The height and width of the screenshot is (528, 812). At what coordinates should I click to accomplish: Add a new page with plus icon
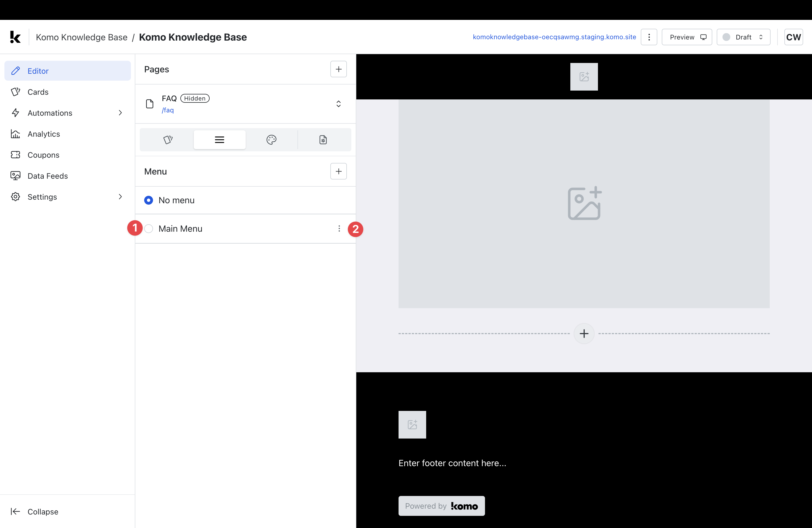338,69
